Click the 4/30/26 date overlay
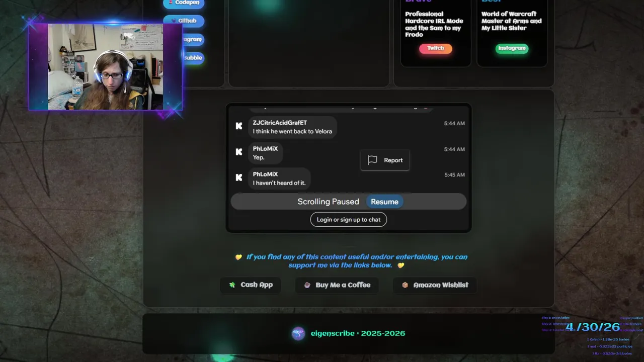The image size is (644, 362). 593,327
